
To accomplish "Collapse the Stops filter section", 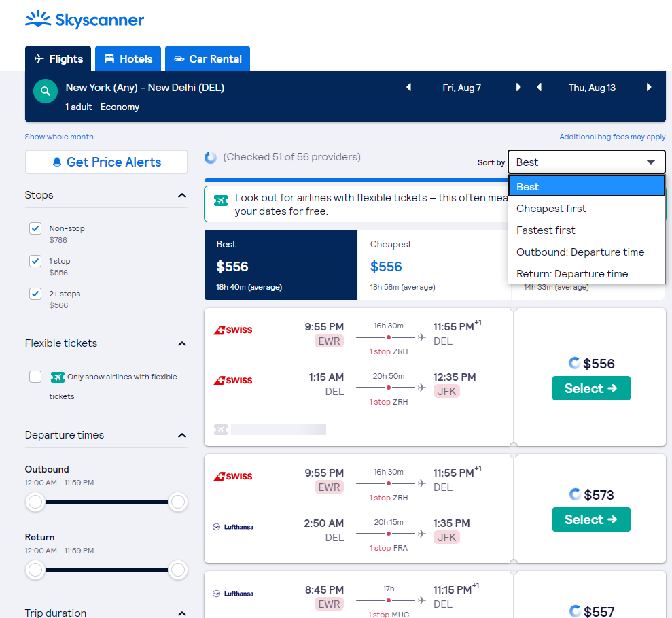I will [182, 196].
